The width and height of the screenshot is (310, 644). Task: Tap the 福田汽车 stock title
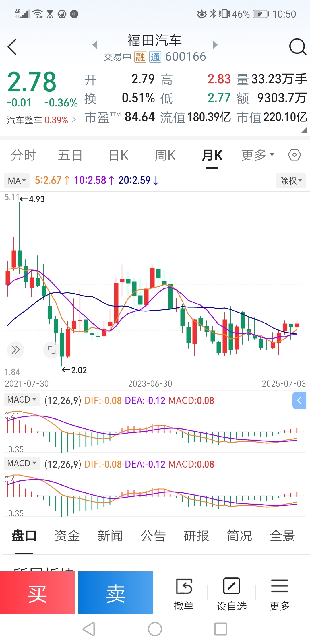(x=155, y=40)
